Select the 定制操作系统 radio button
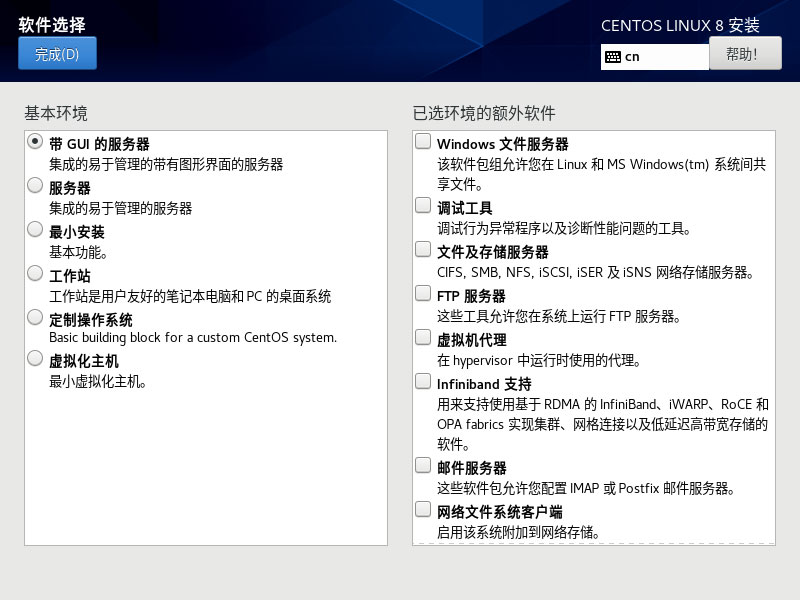 [35, 317]
